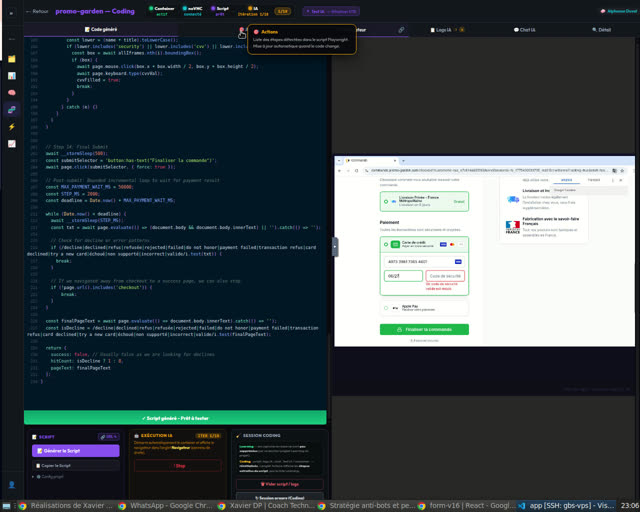Click the noVNC connecté status indicator
The height and width of the screenshot is (512, 640).
[x=193, y=11]
